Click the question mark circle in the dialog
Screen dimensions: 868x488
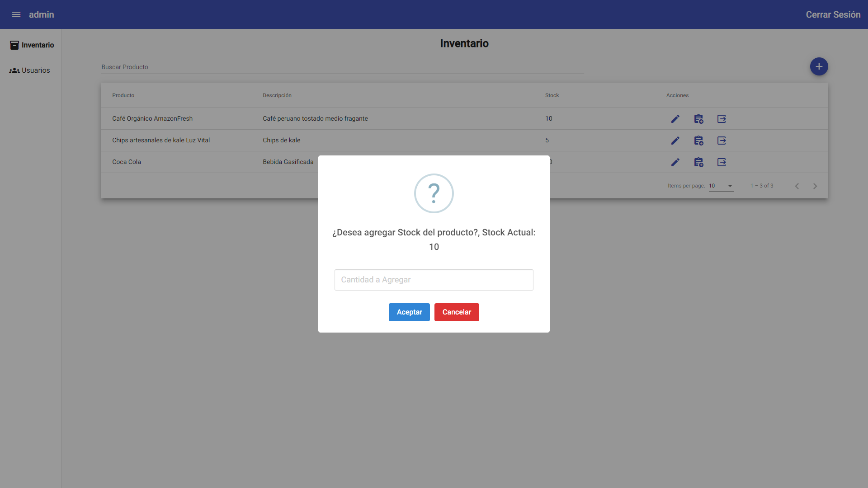(x=434, y=193)
